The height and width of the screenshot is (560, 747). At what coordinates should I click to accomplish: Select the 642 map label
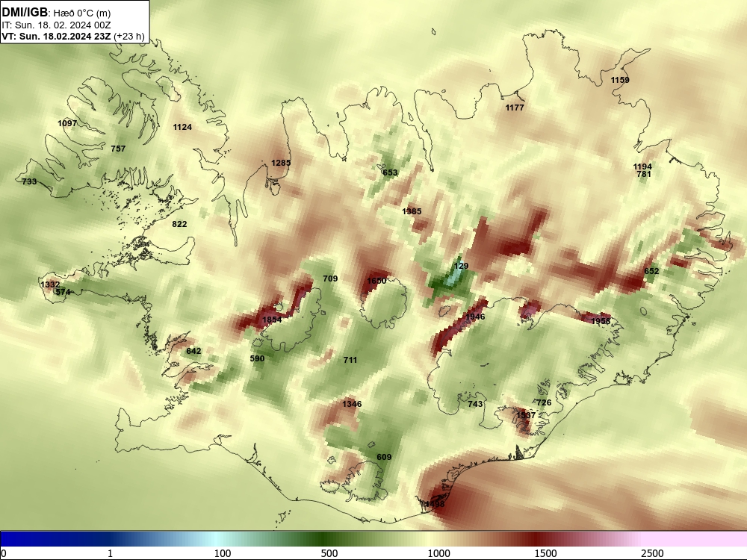point(193,352)
